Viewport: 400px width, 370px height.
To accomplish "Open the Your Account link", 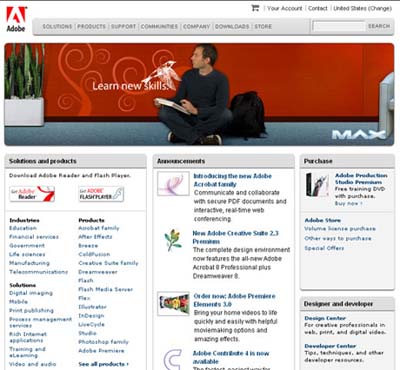I will pyautogui.click(x=284, y=8).
